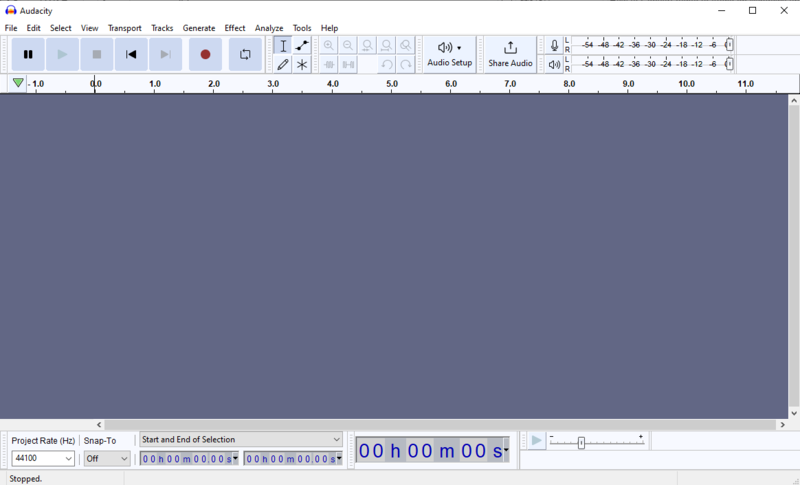Click the playback level meter bar
800x485 pixels.
(x=652, y=64)
